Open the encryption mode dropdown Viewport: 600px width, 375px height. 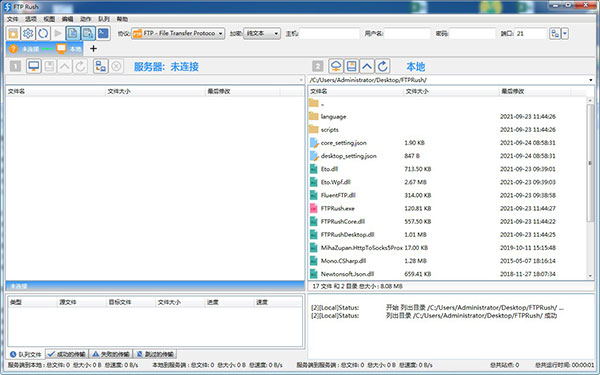[262, 34]
